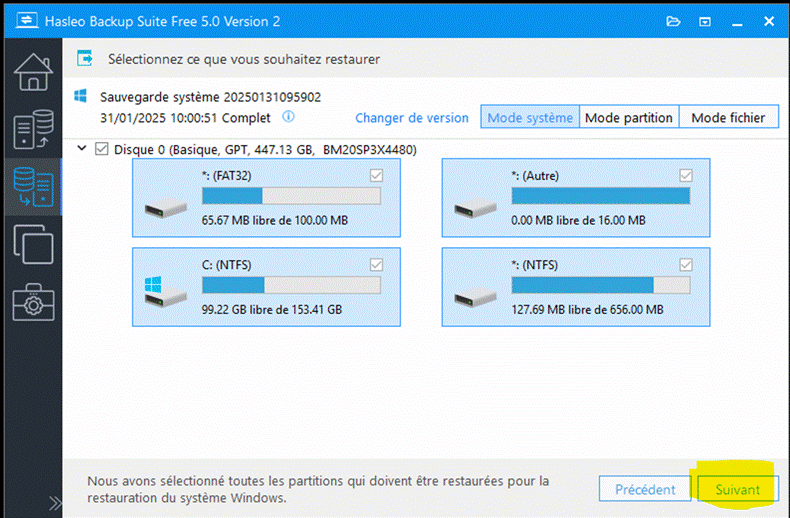Click the Précédent button
Image resolution: width=790 pixels, height=518 pixels.
645,489
